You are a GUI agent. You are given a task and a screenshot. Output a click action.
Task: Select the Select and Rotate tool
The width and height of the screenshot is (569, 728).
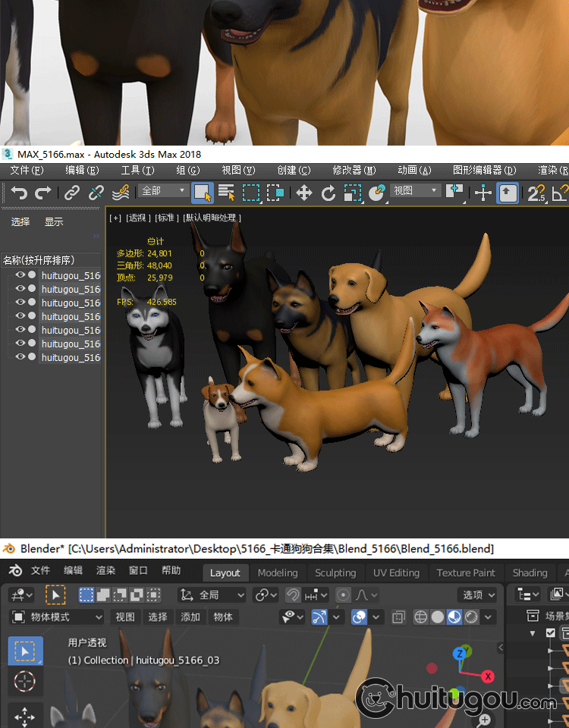click(x=329, y=193)
